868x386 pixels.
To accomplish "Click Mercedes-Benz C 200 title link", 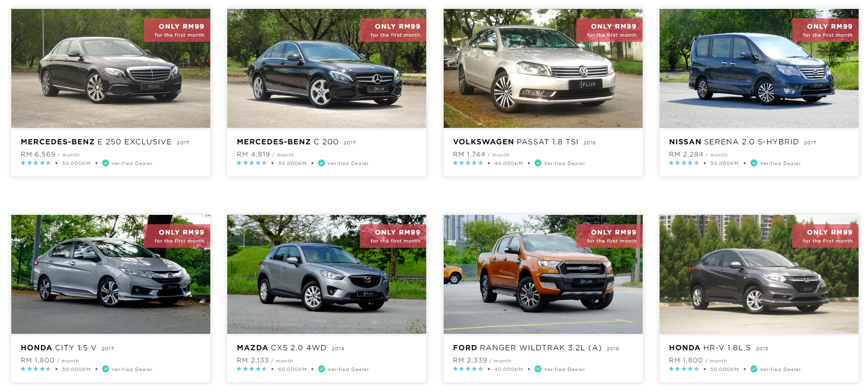I will tap(287, 142).
